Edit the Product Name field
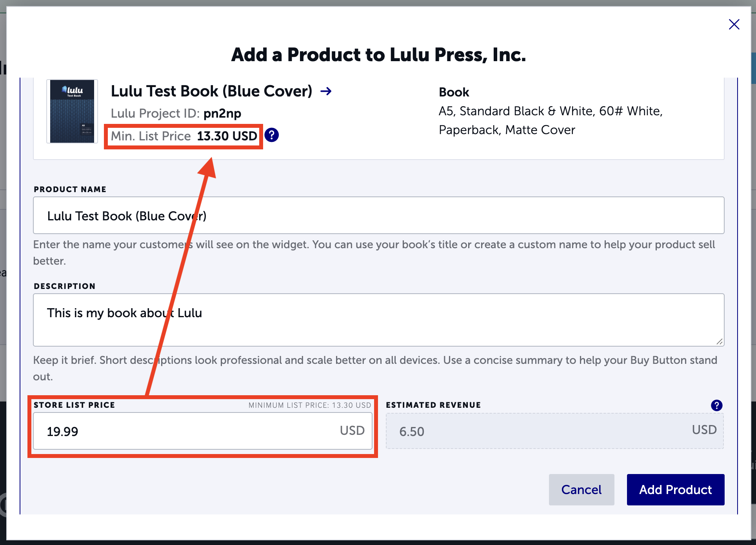The width and height of the screenshot is (756, 545). pyautogui.click(x=378, y=215)
